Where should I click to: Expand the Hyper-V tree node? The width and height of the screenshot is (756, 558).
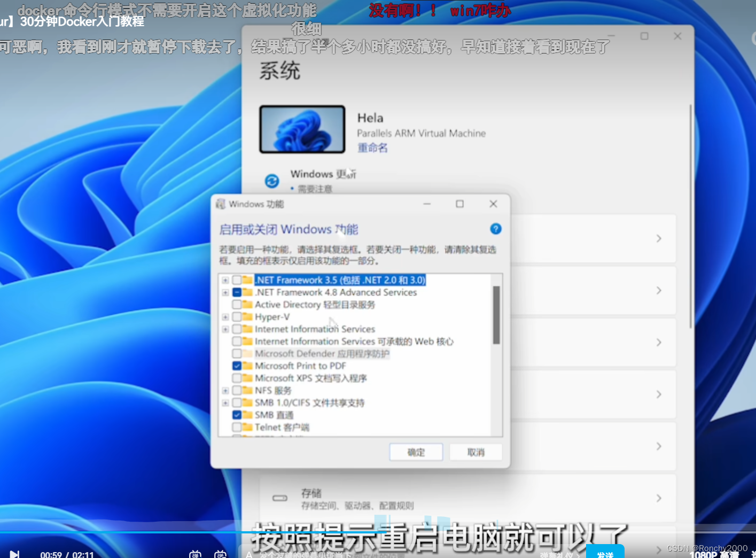[x=225, y=317]
